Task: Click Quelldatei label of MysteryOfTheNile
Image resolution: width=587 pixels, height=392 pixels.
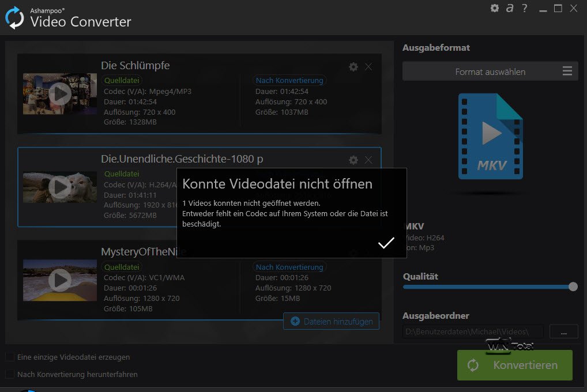Action: pyautogui.click(x=122, y=267)
